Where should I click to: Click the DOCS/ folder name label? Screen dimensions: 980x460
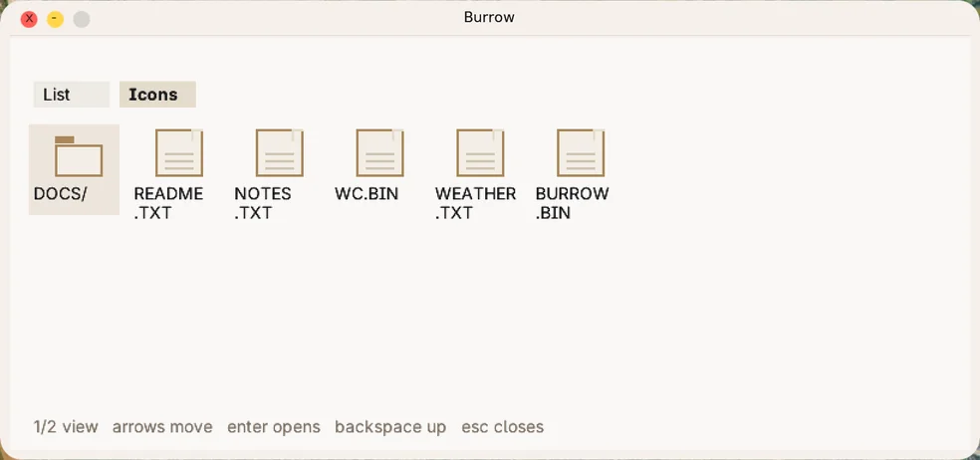pos(60,194)
